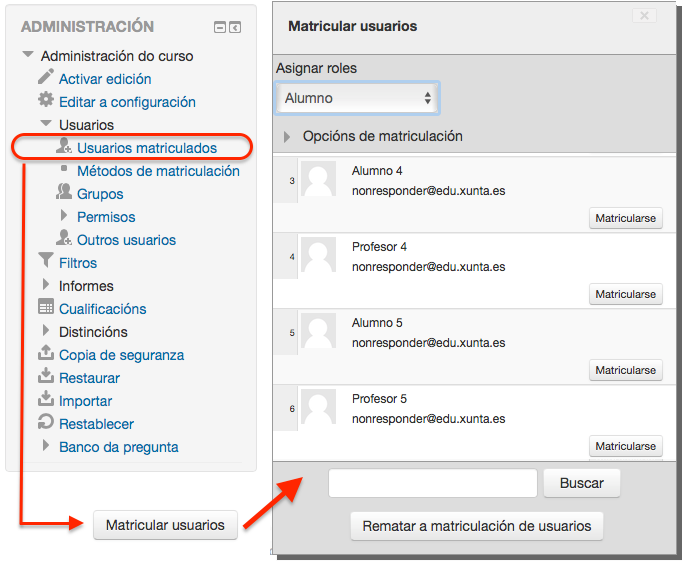
Task: Click the Usuarios tree label
Action: pos(87,125)
